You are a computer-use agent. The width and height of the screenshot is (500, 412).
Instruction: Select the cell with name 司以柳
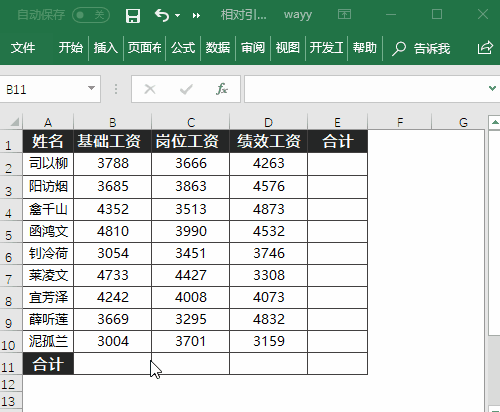[48, 164]
